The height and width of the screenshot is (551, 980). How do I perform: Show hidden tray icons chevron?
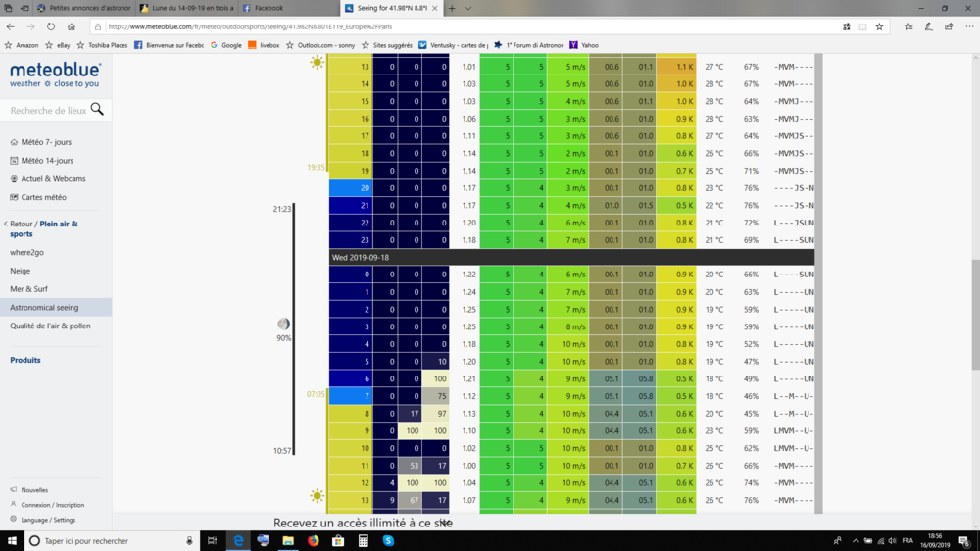click(856, 541)
